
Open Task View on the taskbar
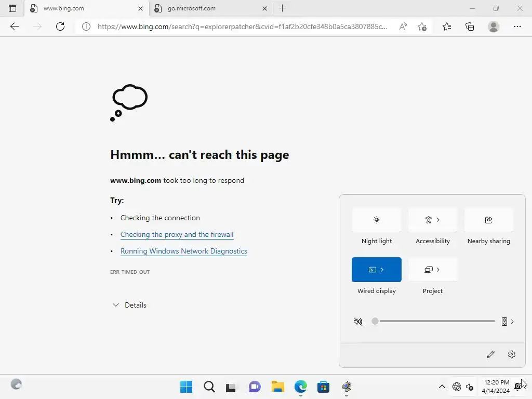pyautogui.click(x=231, y=387)
